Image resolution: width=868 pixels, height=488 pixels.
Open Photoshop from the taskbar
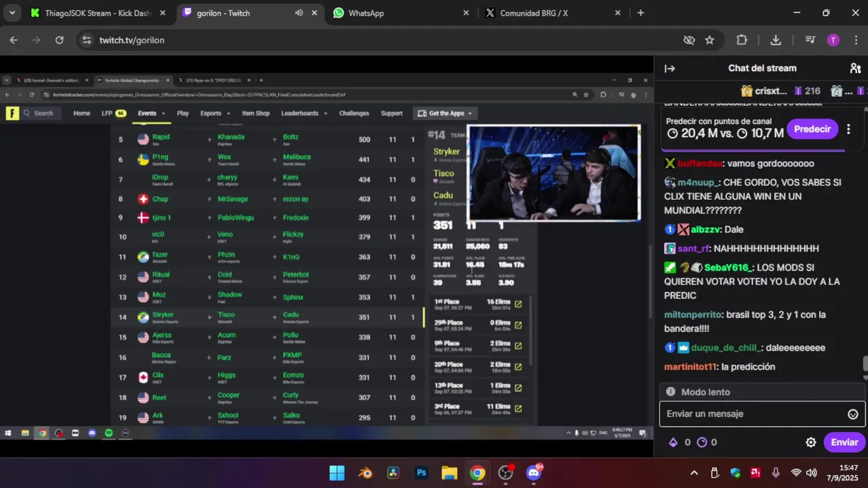(421, 473)
